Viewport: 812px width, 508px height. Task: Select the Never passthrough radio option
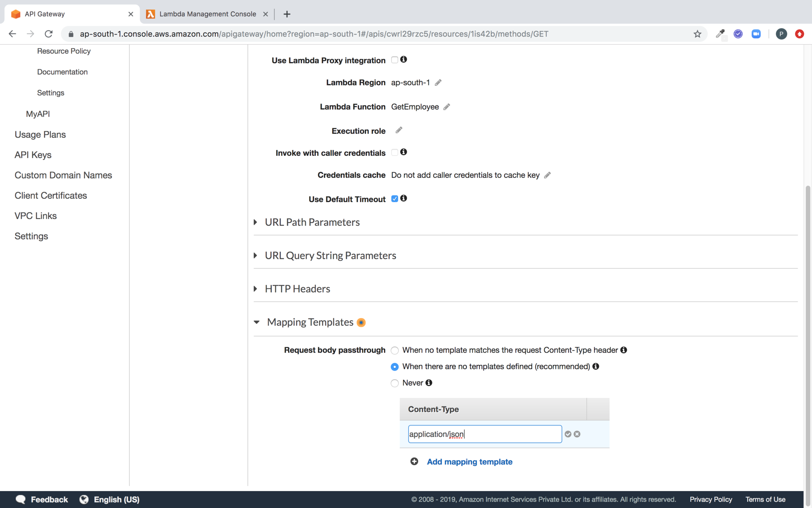click(394, 383)
